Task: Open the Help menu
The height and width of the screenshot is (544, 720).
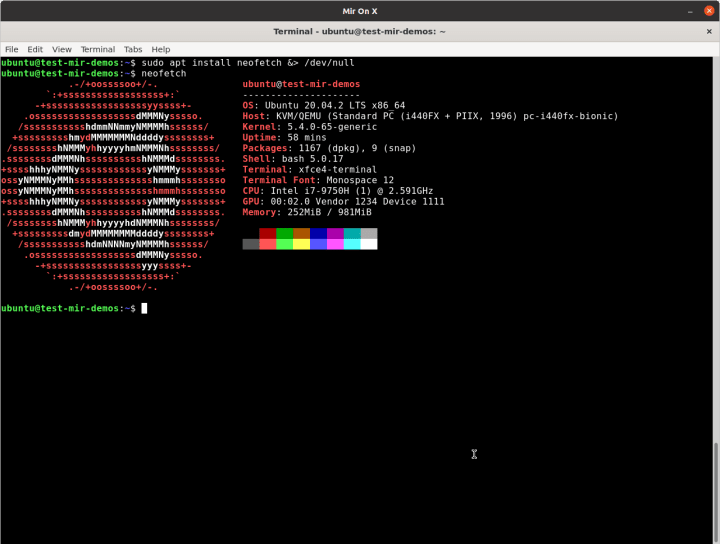Action: 161,49
